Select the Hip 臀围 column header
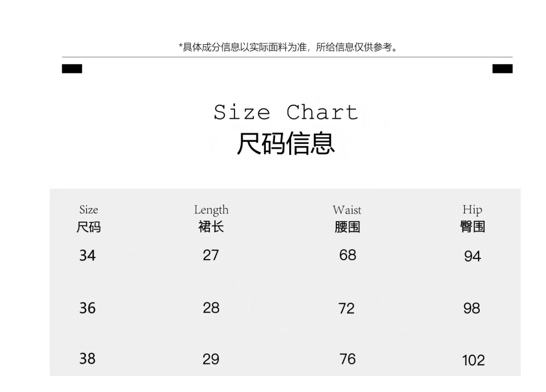This screenshot has height=392, width=546. pos(472,219)
